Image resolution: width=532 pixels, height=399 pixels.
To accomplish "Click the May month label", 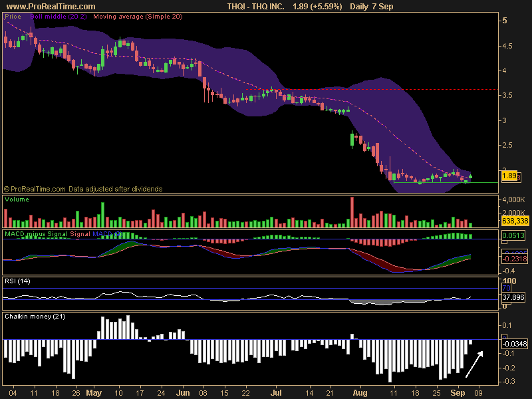I will [x=94, y=393].
